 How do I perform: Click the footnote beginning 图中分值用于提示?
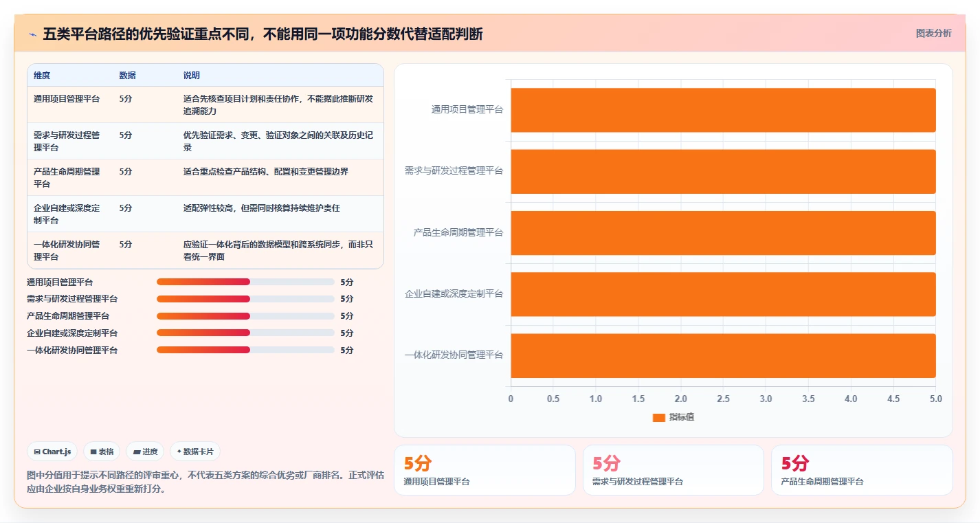[205, 482]
